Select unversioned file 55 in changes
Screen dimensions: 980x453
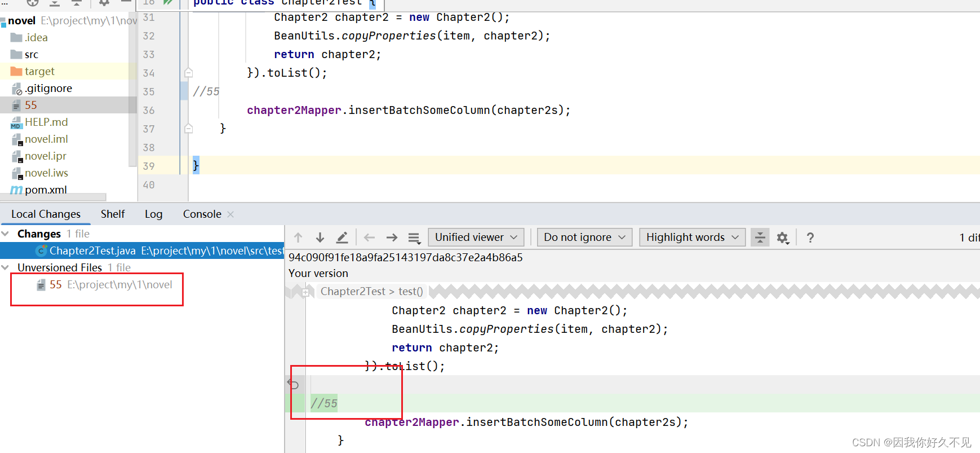point(104,285)
